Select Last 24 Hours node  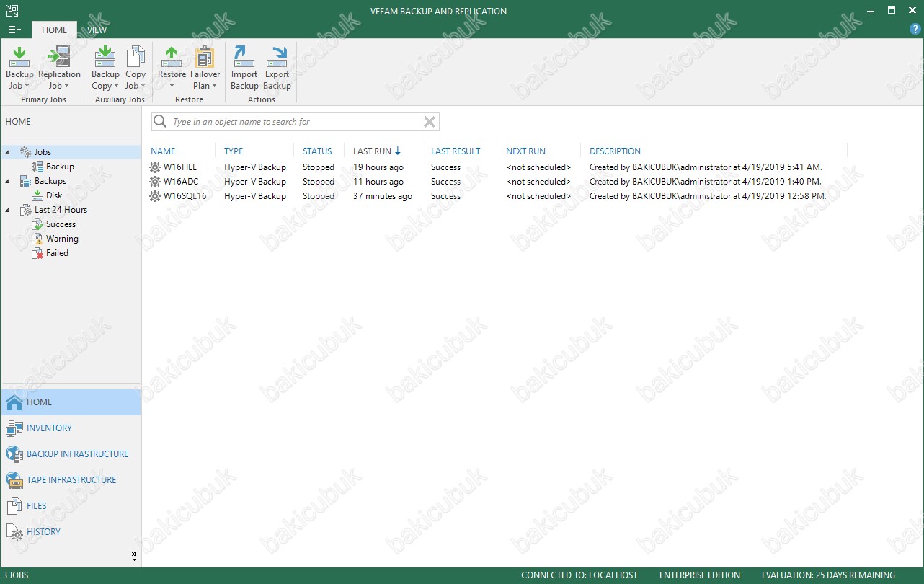click(x=61, y=210)
